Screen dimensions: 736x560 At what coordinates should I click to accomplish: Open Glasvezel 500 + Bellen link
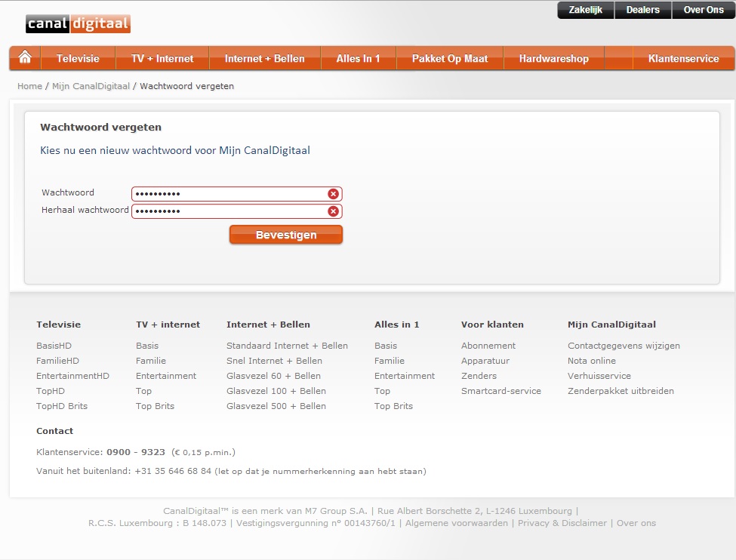tap(276, 405)
